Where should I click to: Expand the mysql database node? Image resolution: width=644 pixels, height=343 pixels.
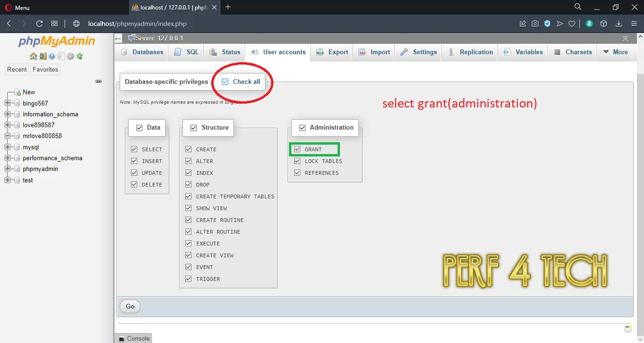8,147
